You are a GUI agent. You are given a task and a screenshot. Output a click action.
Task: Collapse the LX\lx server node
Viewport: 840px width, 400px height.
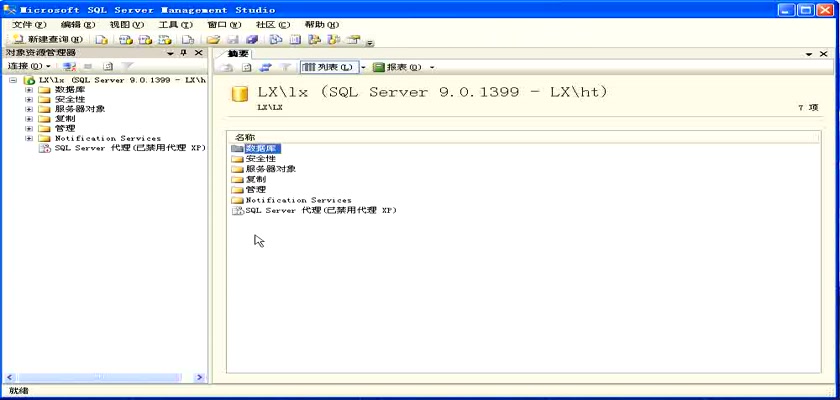[x=13, y=80]
